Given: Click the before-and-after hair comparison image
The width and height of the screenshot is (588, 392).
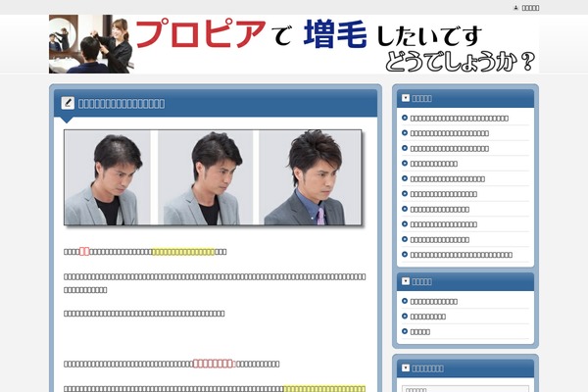Looking at the screenshot, I should coord(213,177).
